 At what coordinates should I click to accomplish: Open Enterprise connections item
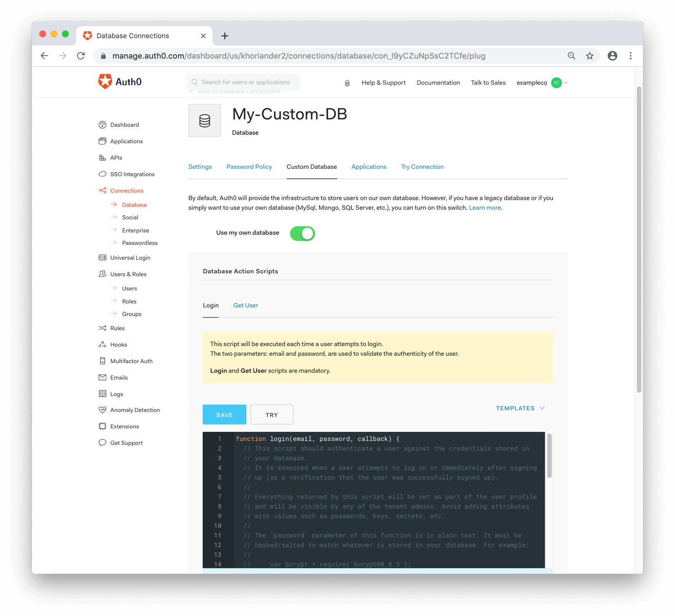pos(135,231)
